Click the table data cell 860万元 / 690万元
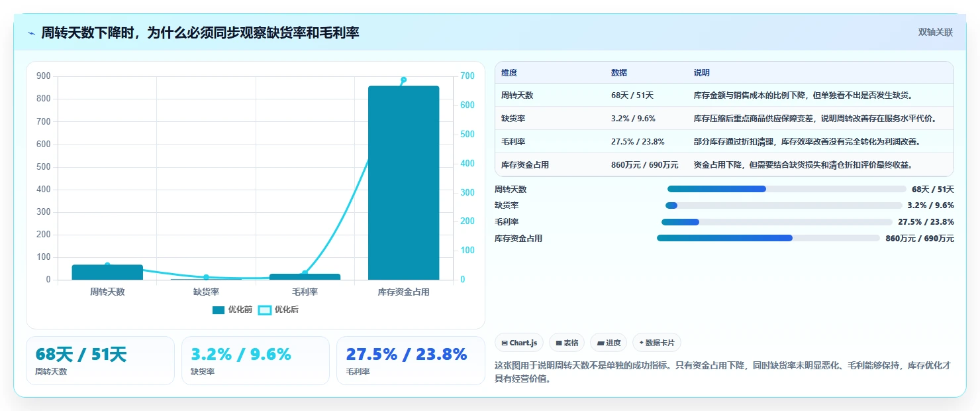 pos(645,165)
